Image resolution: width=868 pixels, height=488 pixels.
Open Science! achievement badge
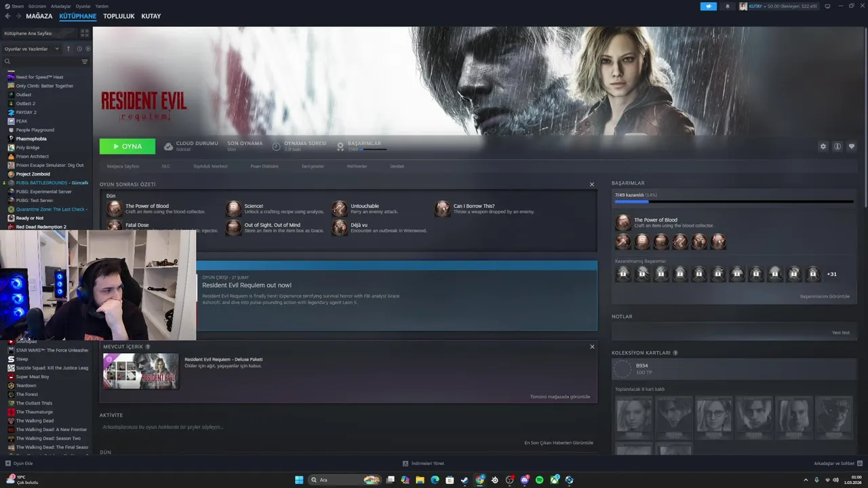coord(233,208)
